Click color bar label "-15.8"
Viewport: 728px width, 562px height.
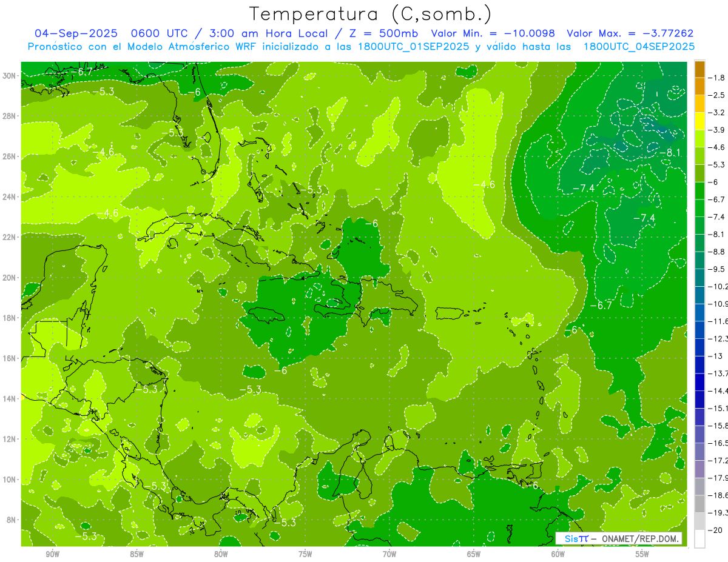tap(718, 426)
